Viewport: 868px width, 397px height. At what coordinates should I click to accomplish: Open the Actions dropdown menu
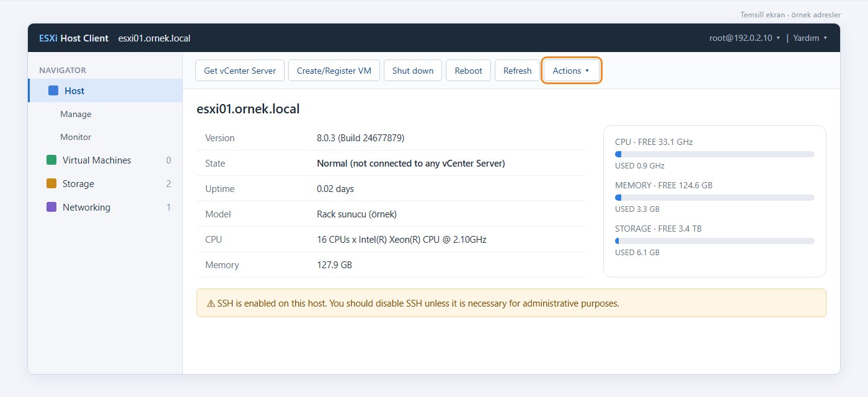[x=572, y=71]
